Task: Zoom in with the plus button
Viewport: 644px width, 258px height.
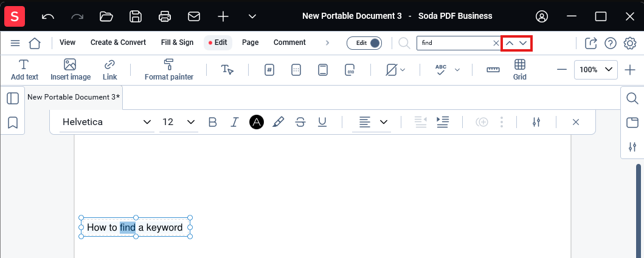Action: [x=629, y=70]
